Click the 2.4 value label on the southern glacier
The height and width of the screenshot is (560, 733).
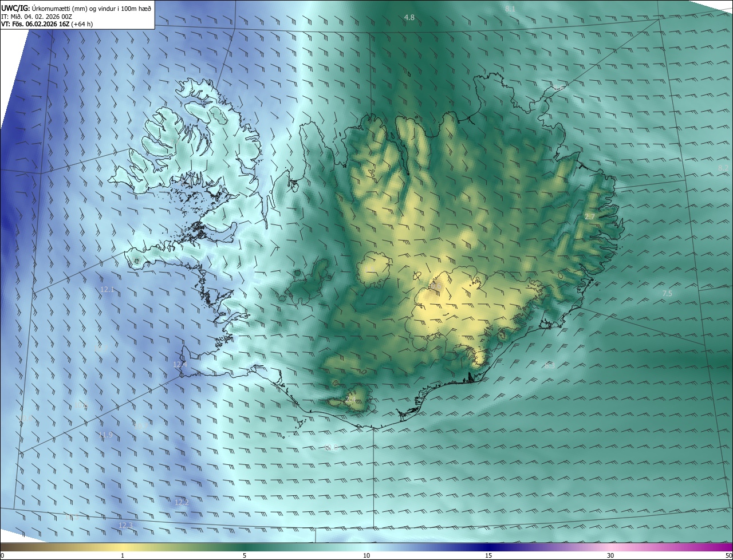[x=351, y=399]
